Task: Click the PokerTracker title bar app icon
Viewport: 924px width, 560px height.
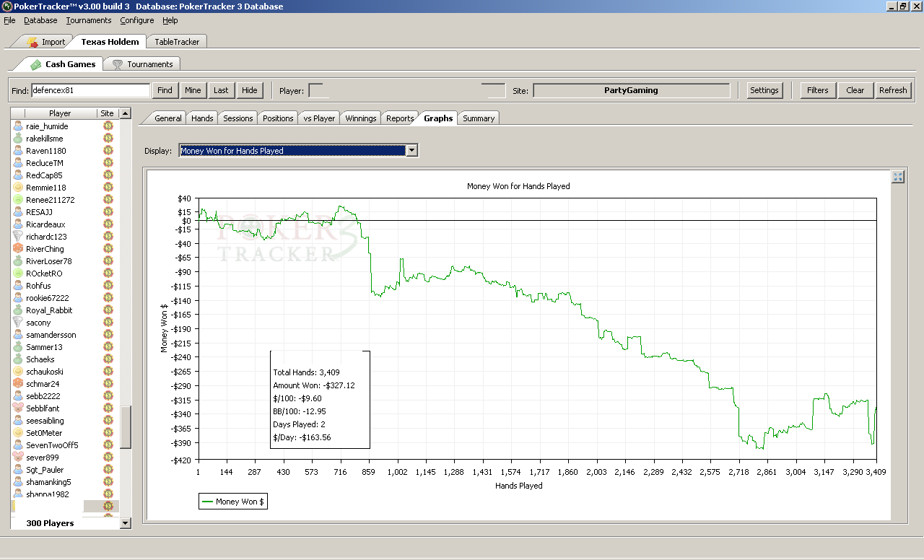Action: [6, 6]
